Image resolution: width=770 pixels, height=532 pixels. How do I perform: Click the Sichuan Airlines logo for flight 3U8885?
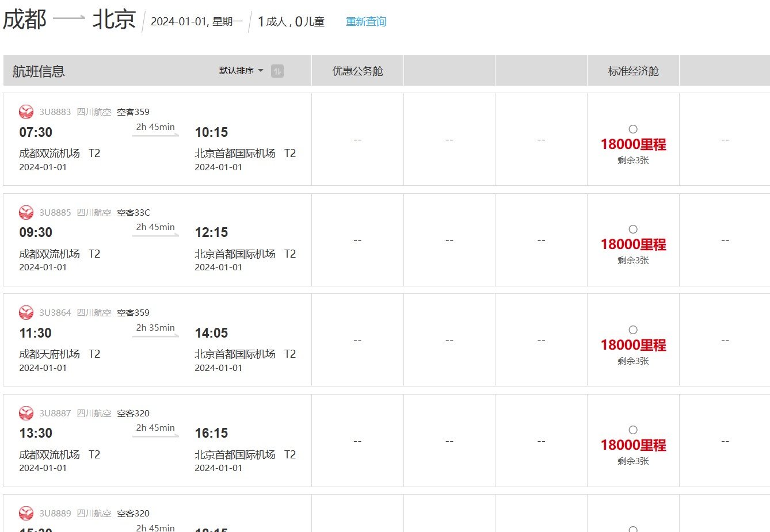tap(26, 212)
